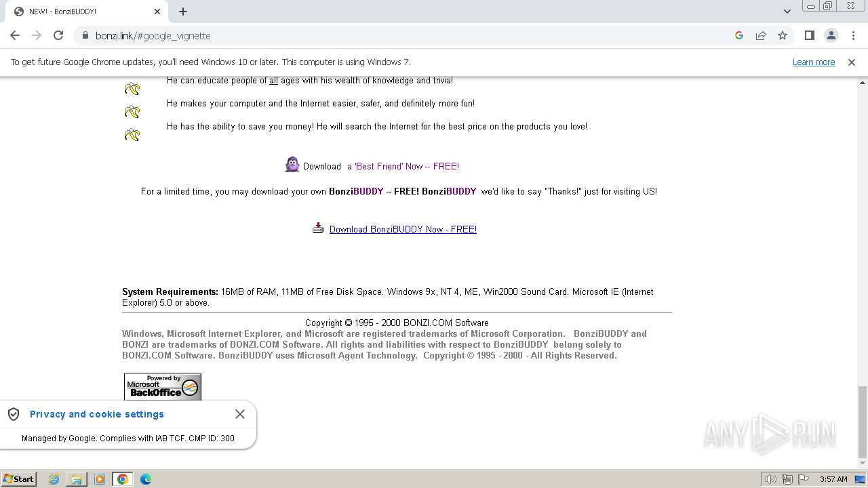Open Privacy and cookie settings

(x=97, y=414)
